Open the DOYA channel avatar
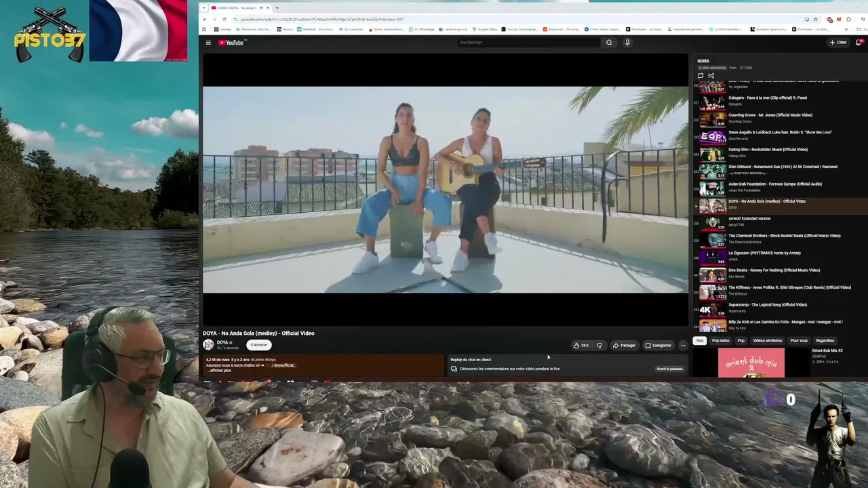Screen dimensions: 868x488 coord(208,345)
